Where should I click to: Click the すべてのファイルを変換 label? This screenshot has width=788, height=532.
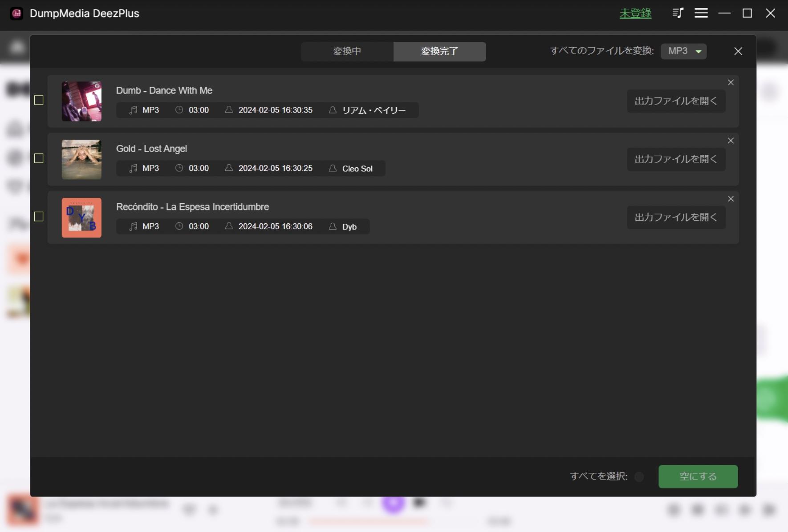pyautogui.click(x=602, y=51)
